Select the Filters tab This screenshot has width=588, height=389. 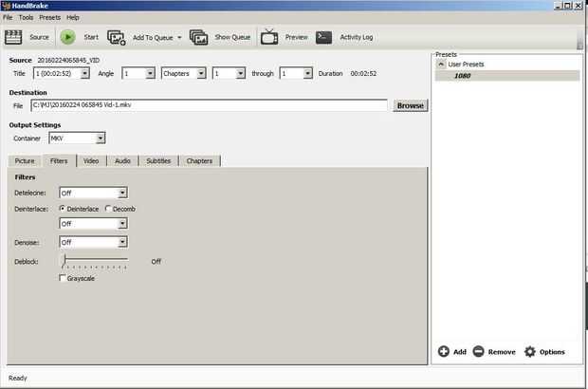click(x=59, y=161)
